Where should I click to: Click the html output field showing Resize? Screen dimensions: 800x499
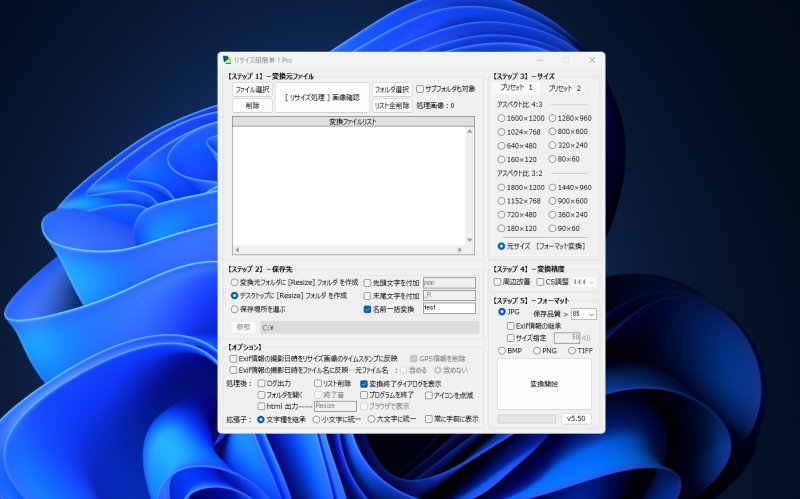(335, 406)
